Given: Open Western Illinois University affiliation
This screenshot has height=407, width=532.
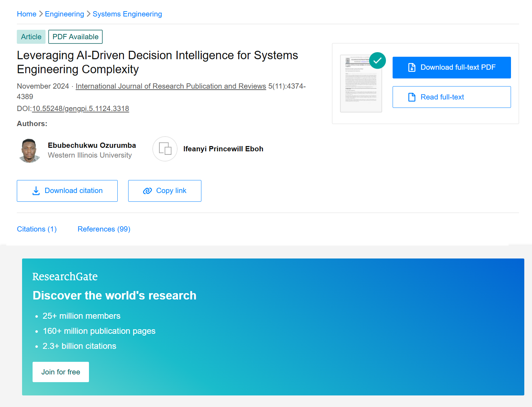Looking at the screenshot, I should (x=90, y=155).
